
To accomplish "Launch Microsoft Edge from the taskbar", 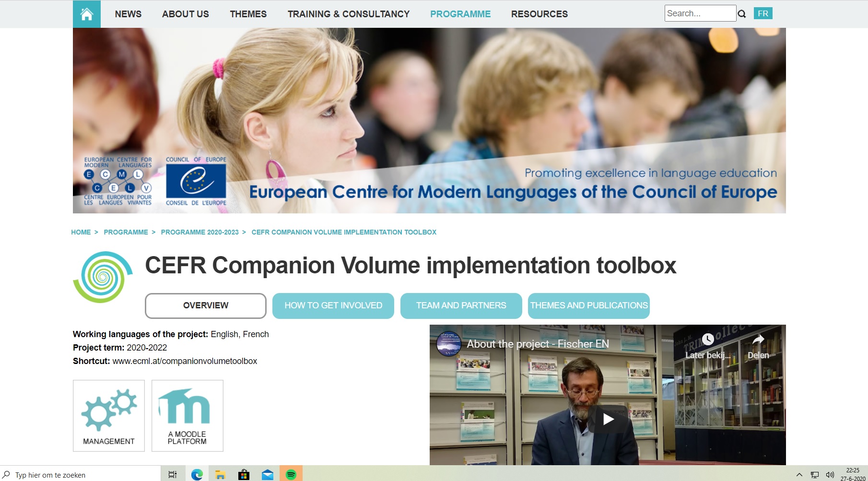I will coord(197,475).
